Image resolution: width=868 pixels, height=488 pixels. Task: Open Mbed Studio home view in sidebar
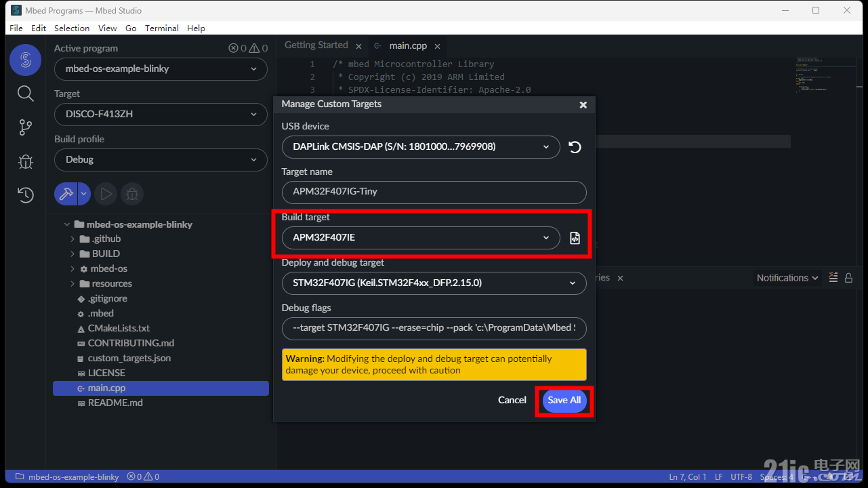click(x=25, y=60)
